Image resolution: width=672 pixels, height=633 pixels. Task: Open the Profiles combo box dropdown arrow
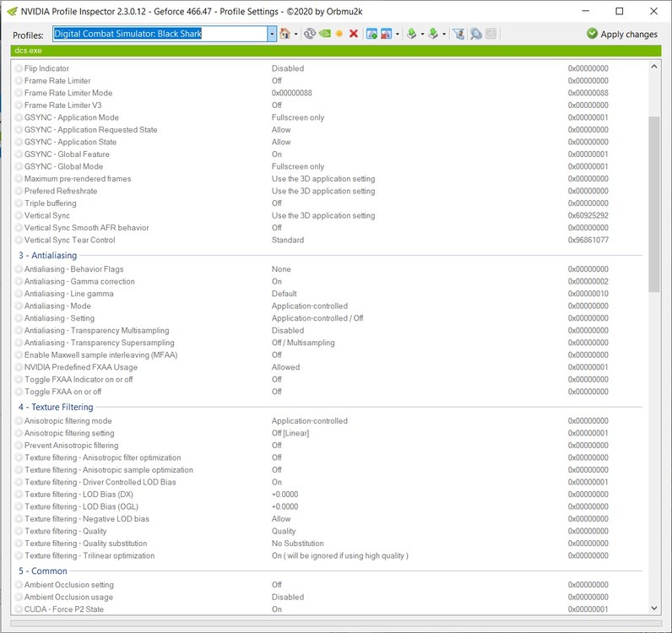(x=272, y=34)
